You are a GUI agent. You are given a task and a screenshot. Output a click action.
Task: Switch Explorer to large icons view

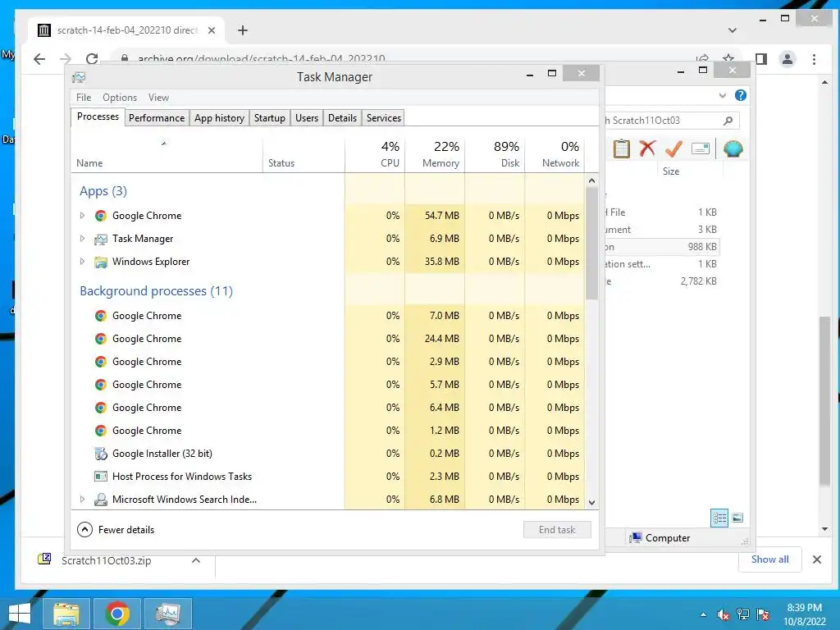point(737,518)
